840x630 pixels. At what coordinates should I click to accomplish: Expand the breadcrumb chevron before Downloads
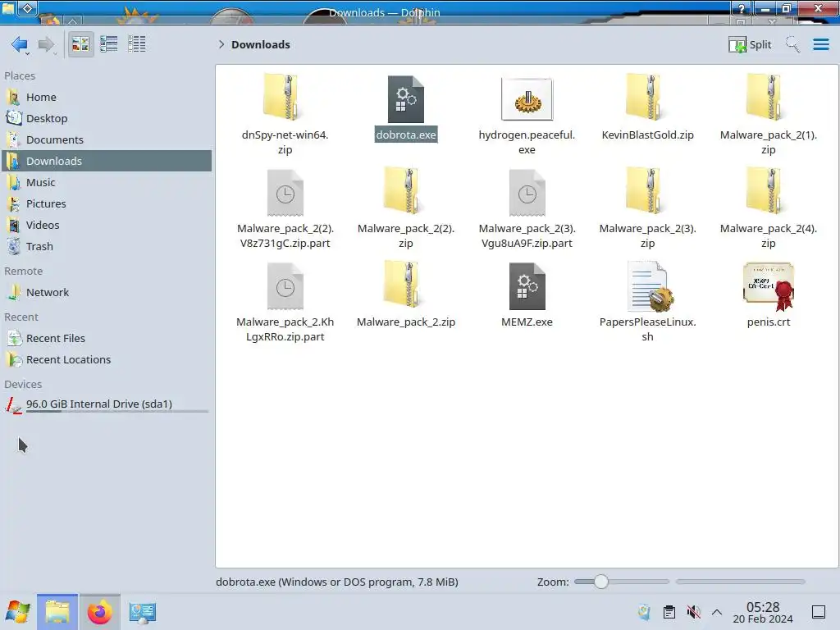click(221, 44)
